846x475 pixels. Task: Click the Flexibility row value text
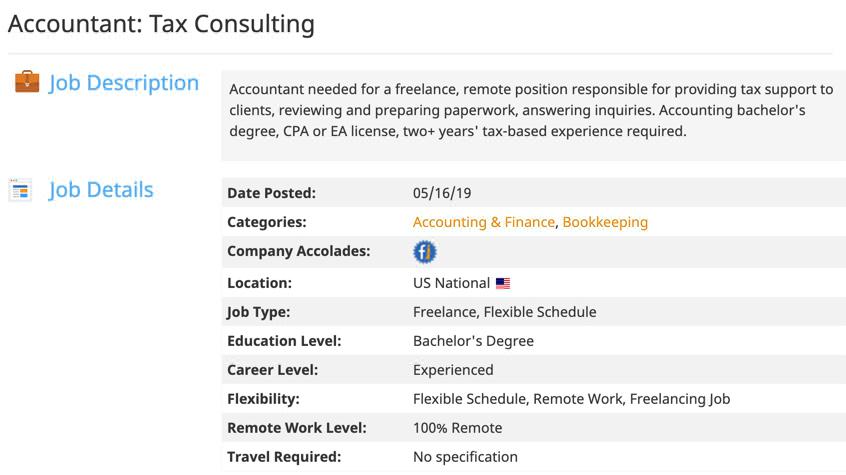(x=571, y=399)
